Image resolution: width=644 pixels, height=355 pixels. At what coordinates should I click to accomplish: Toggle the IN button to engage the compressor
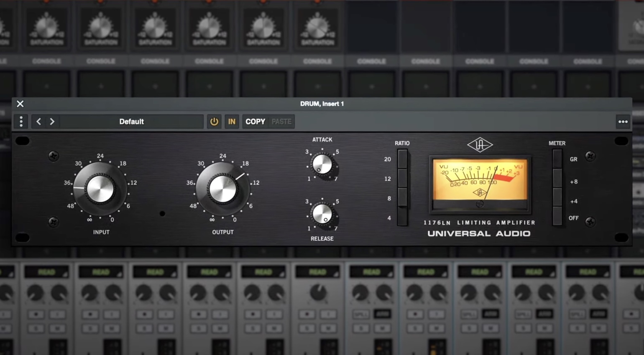[232, 122]
